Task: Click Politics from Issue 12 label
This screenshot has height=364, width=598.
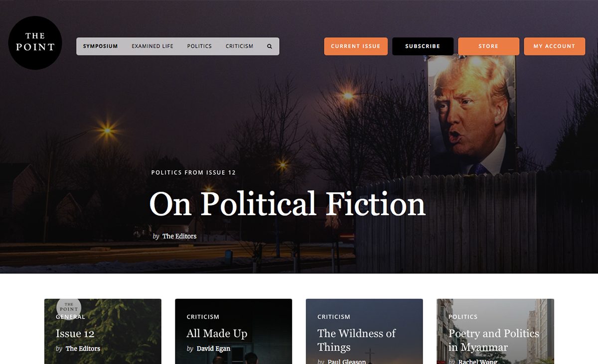Action: (x=193, y=172)
